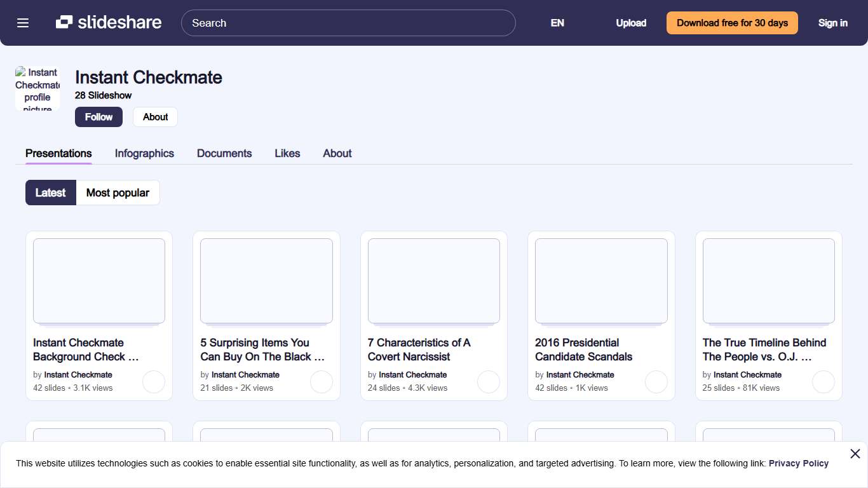Go to the Likes tab
868x488 pixels.
tap(287, 153)
